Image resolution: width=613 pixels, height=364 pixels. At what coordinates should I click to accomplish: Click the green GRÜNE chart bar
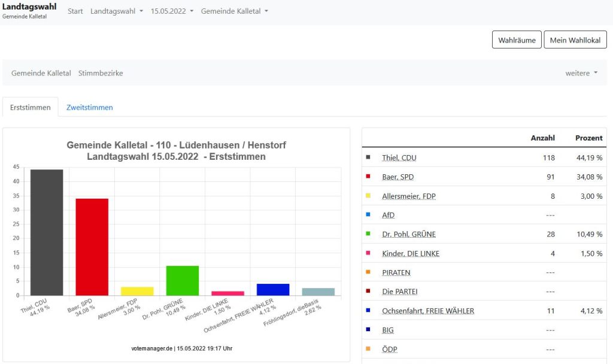(x=183, y=281)
